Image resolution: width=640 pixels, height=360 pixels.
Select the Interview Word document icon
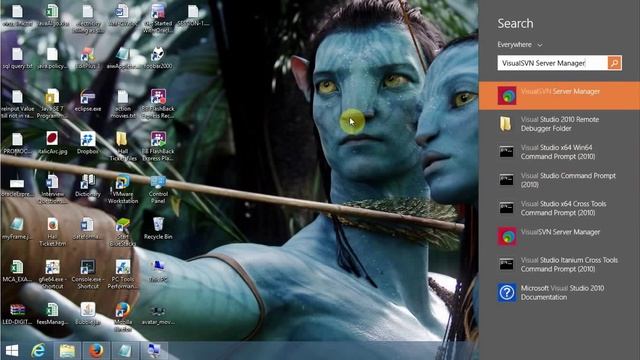coord(52,189)
